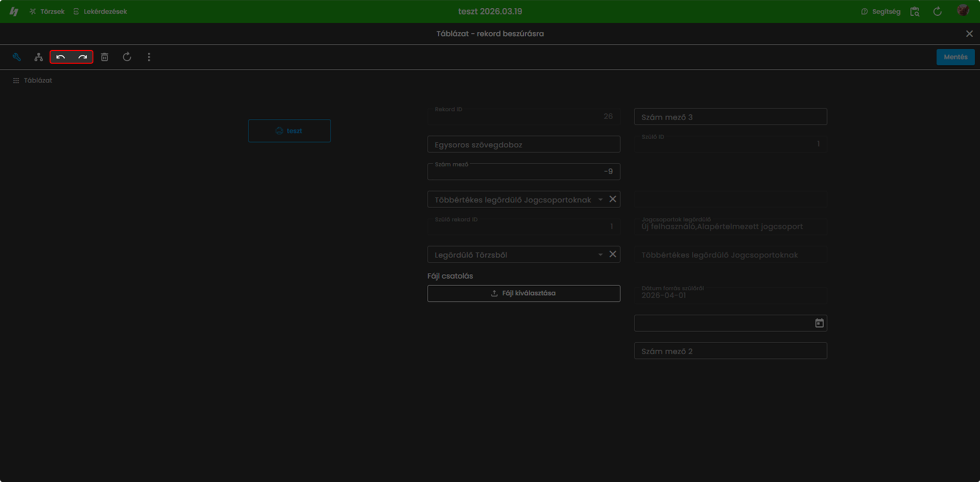Focus the Szám mező 3 input
This screenshot has width=980, height=482.
click(730, 117)
